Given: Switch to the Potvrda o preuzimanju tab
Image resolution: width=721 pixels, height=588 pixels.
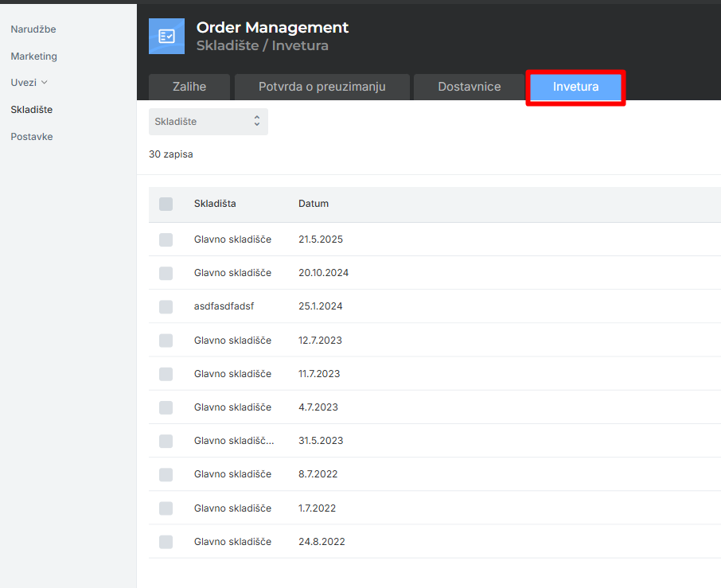Looking at the screenshot, I should pos(322,87).
